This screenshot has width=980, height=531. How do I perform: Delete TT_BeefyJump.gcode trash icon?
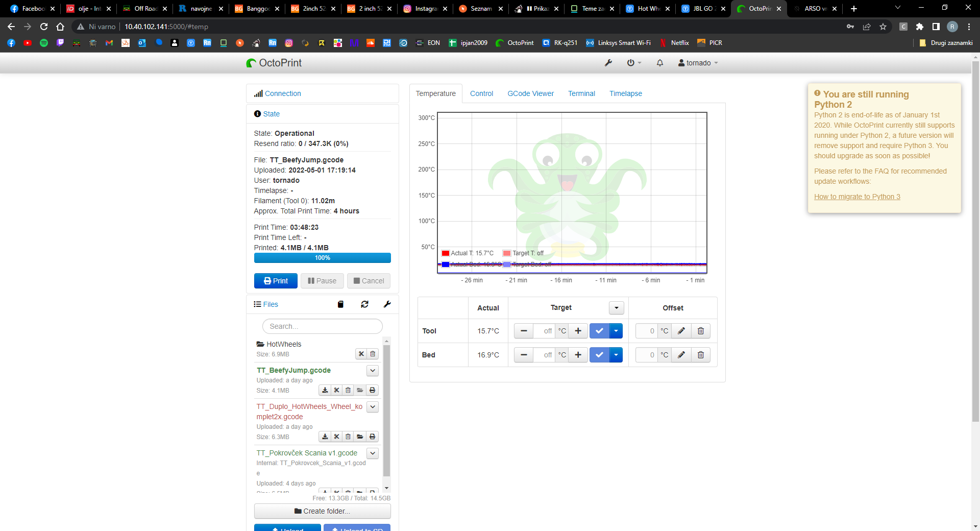pos(348,390)
